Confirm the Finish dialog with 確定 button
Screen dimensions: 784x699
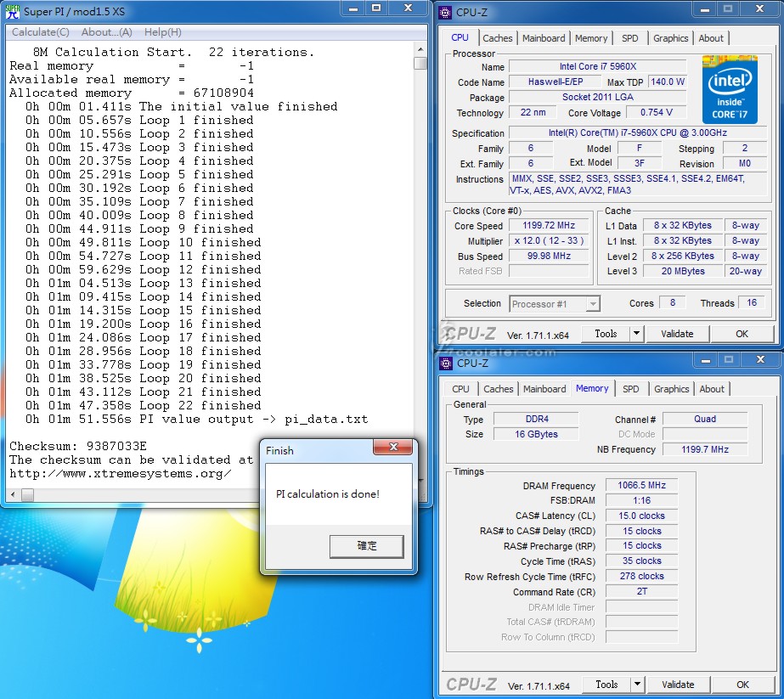pyautogui.click(x=366, y=546)
